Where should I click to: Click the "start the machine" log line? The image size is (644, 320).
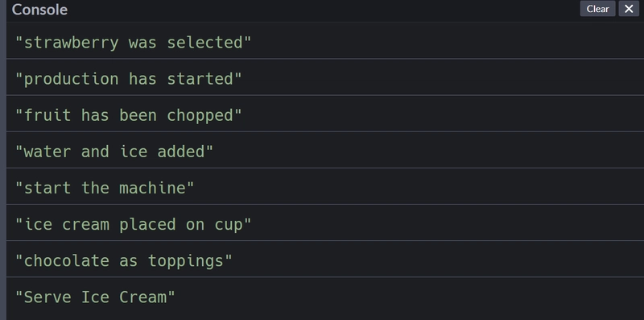coord(325,188)
